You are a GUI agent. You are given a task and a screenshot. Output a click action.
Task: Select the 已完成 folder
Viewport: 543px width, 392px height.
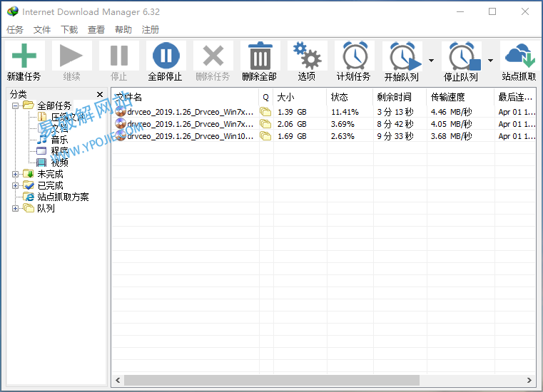pyautogui.click(x=50, y=185)
